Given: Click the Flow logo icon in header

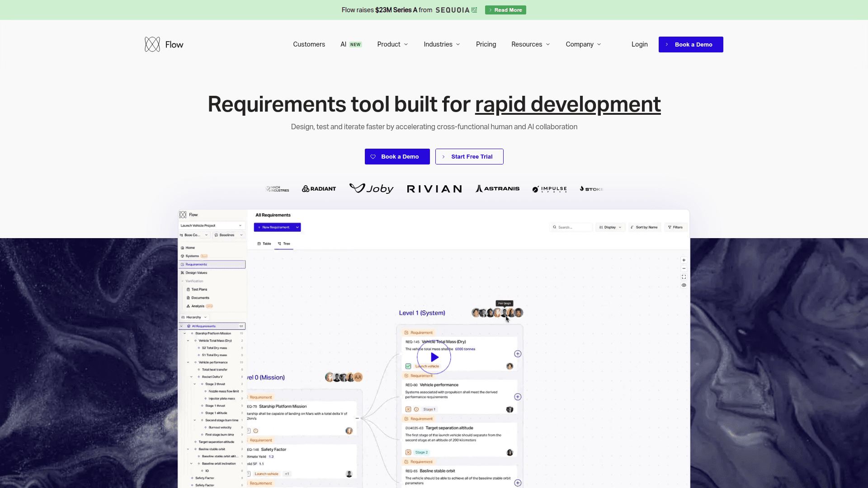Looking at the screenshot, I should pos(152,44).
